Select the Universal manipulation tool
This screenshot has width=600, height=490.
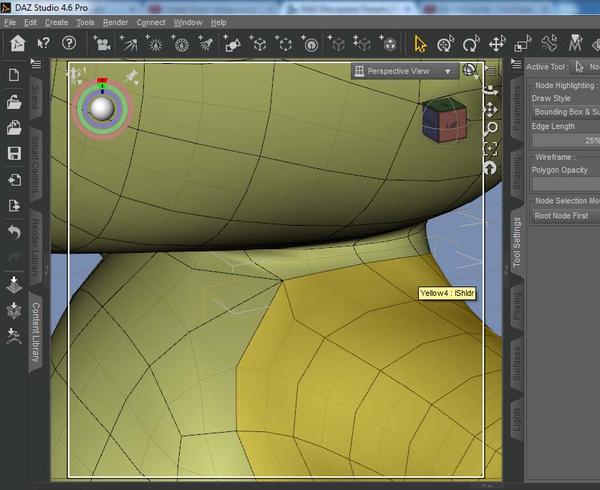(x=445, y=44)
